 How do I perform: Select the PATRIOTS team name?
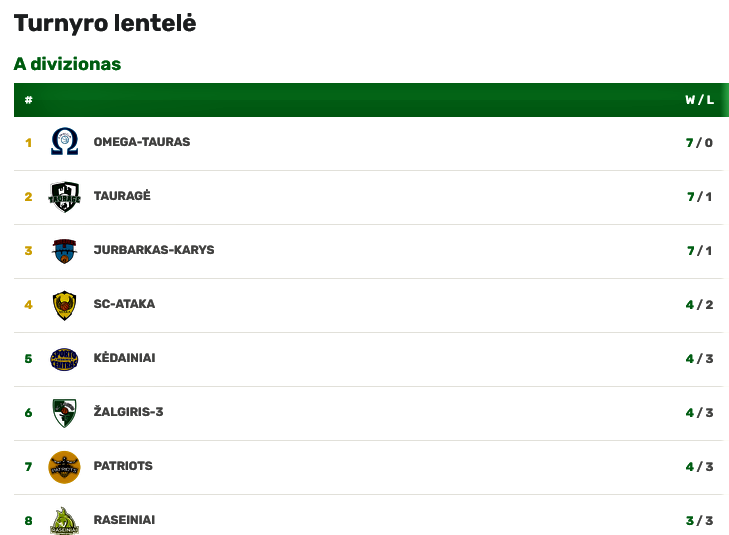pyautogui.click(x=123, y=466)
